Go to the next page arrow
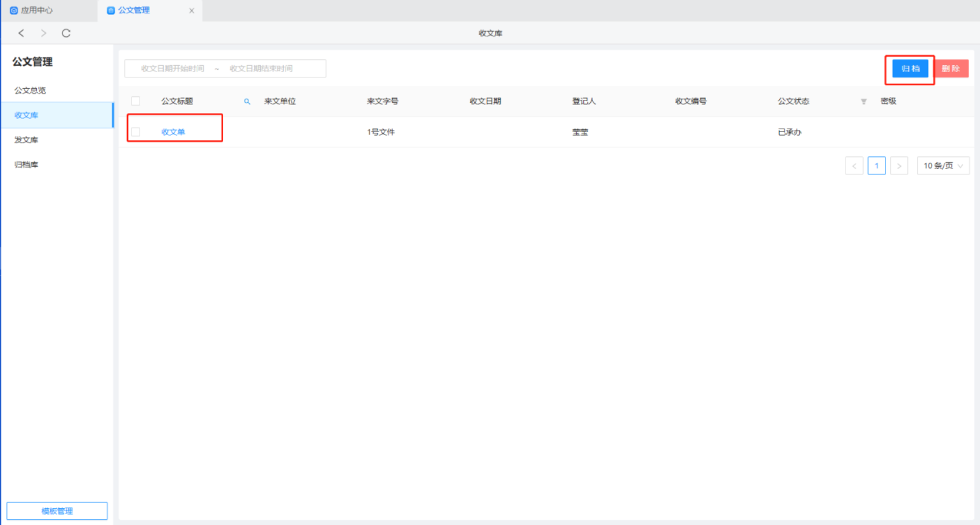 (x=899, y=166)
